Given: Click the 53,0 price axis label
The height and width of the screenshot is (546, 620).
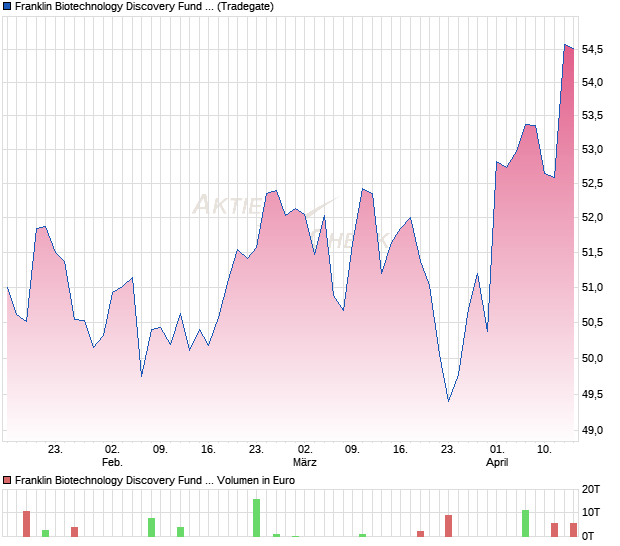Looking at the screenshot, I should (x=592, y=149).
